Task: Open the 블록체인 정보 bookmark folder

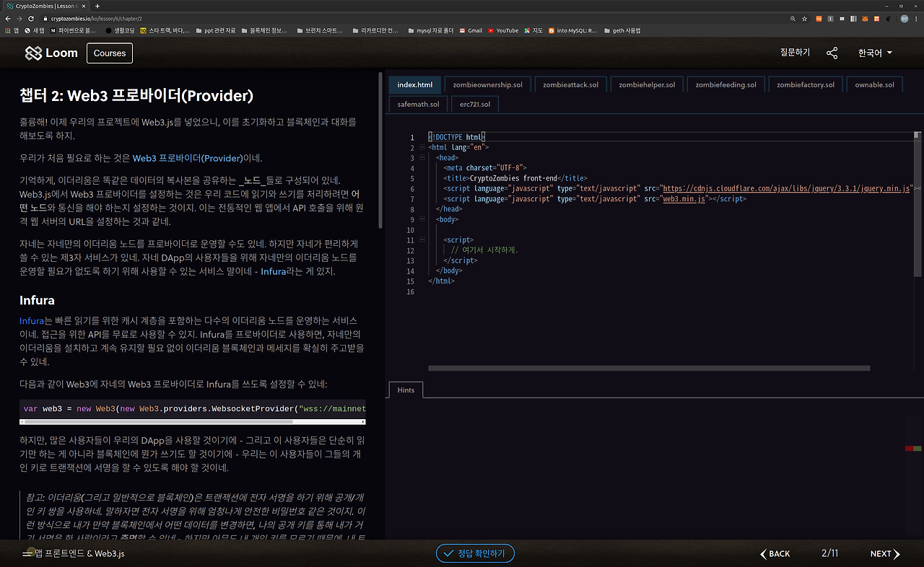Action: (263, 31)
